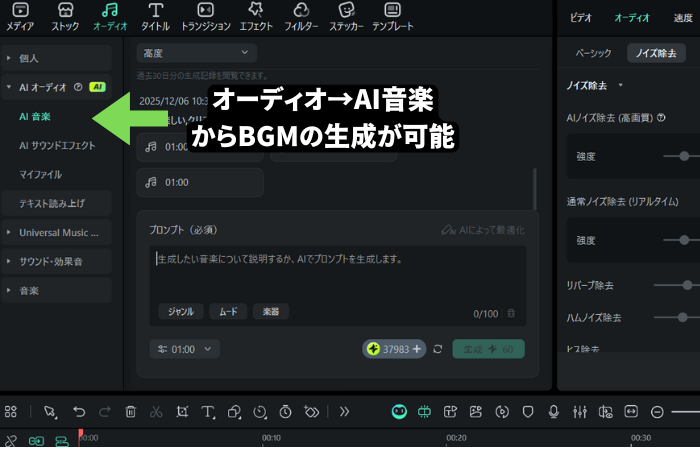Click AIによって最適化 button
700x450 pixels.
point(483,230)
